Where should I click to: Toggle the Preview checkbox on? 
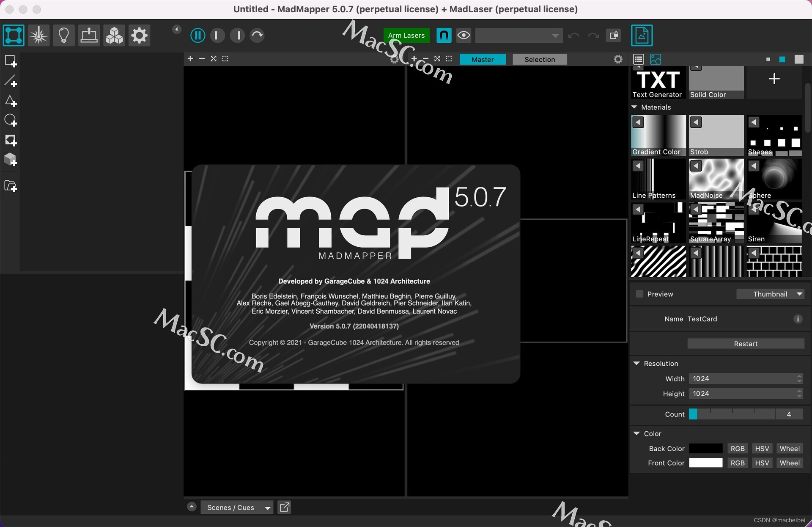point(638,294)
